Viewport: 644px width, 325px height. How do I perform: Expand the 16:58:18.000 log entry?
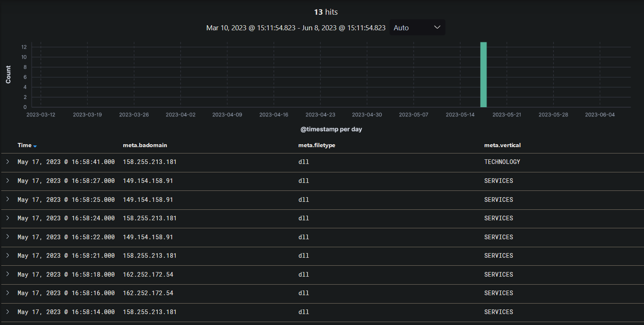pyautogui.click(x=8, y=275)
